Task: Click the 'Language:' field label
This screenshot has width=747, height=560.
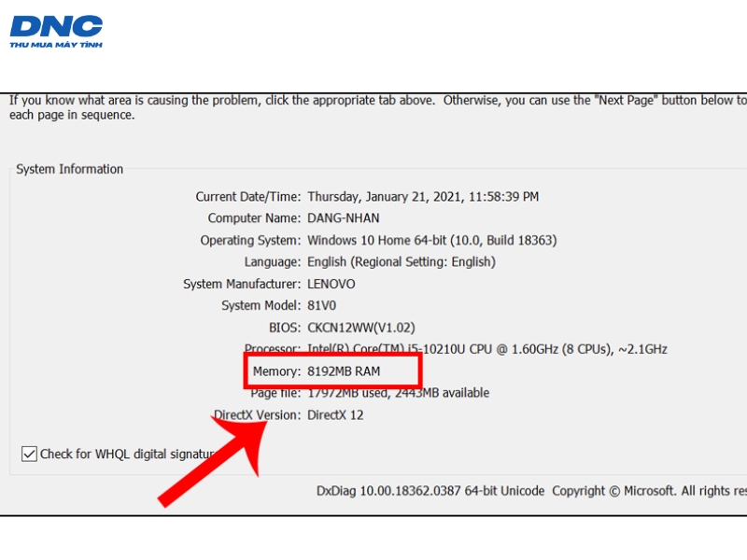Action: point(273,262)
